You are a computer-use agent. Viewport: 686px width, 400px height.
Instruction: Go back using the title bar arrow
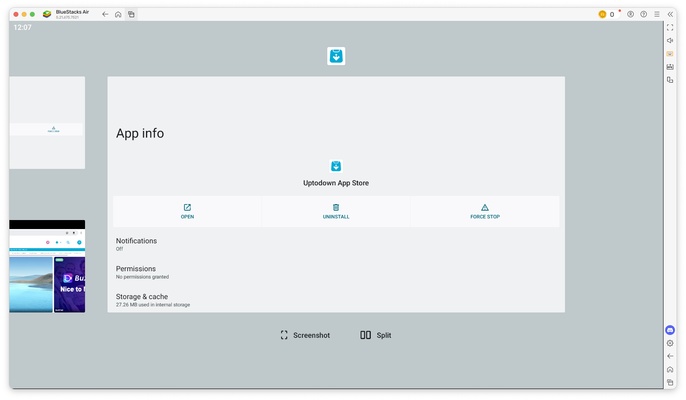click(x=105, y=14)
